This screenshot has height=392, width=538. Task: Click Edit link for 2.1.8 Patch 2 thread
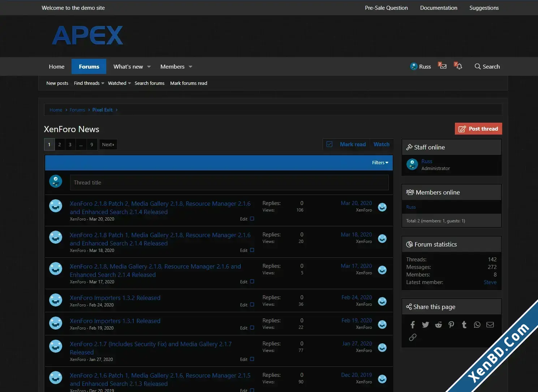click(244, 219)
